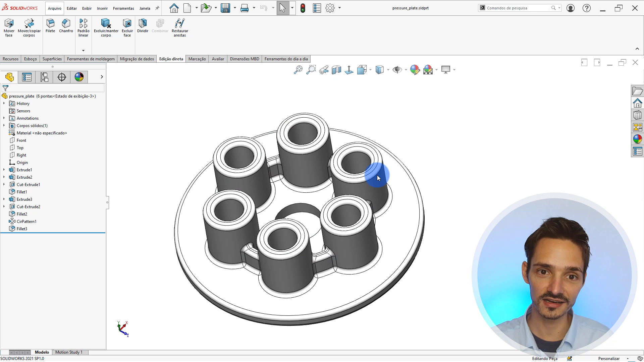Screen dimensions: 644x362
Task: Open FeatureManager design tree tab
Action: (10, 77)
